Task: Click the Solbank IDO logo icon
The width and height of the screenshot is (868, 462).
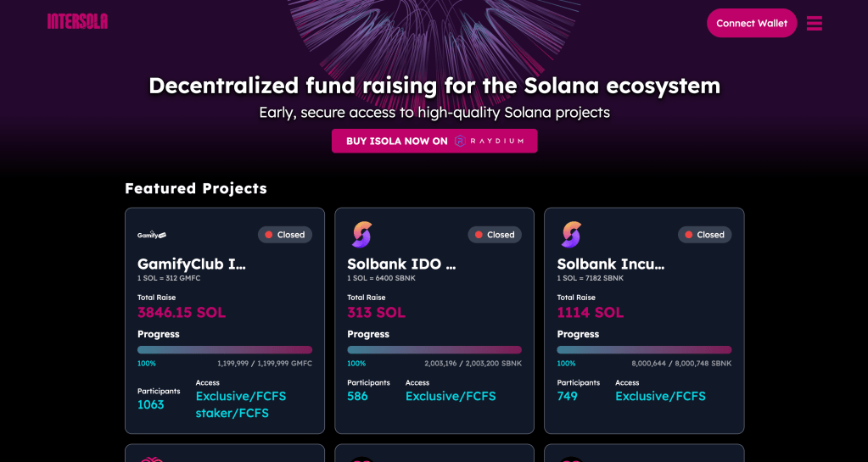Action: pyautogui.click(x=362, y=234)
